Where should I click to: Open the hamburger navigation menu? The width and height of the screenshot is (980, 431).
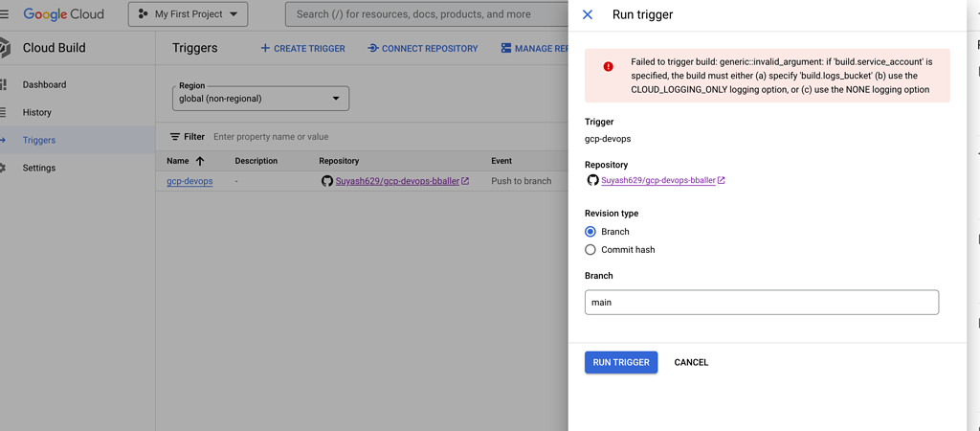5,14
